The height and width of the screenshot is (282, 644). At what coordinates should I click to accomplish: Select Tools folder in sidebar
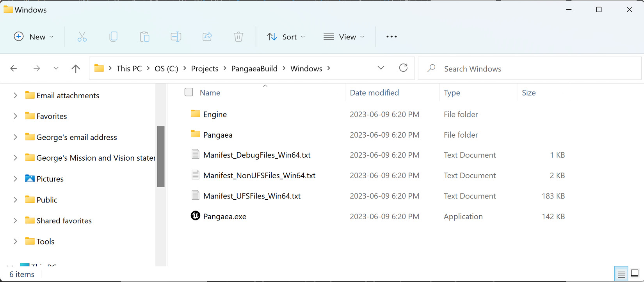click(45, 241)
